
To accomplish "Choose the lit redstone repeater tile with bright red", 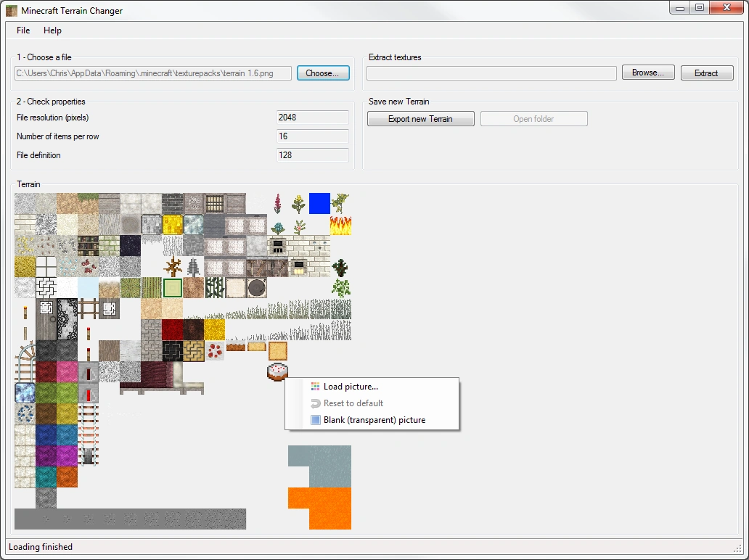I will click(x=88, y=392).
